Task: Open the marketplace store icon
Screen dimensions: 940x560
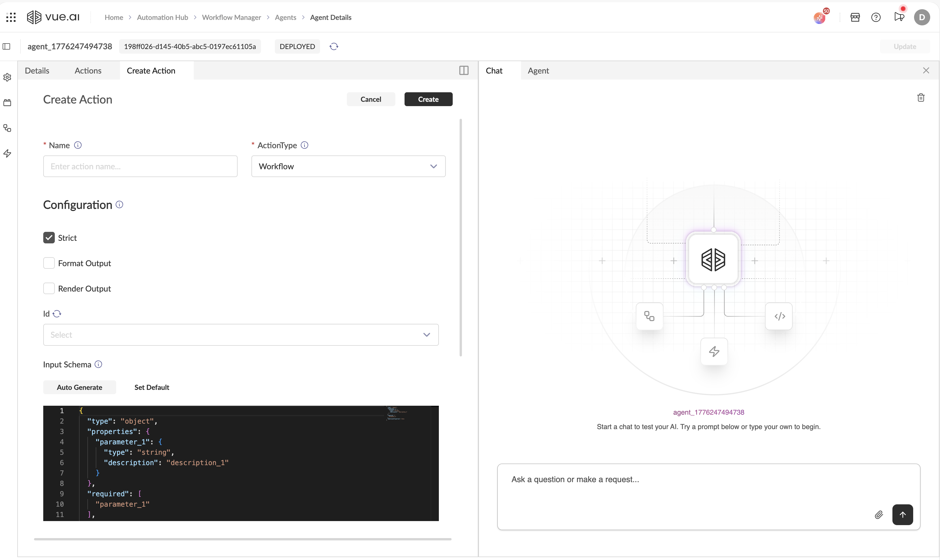Action: (x=855, y=17)
